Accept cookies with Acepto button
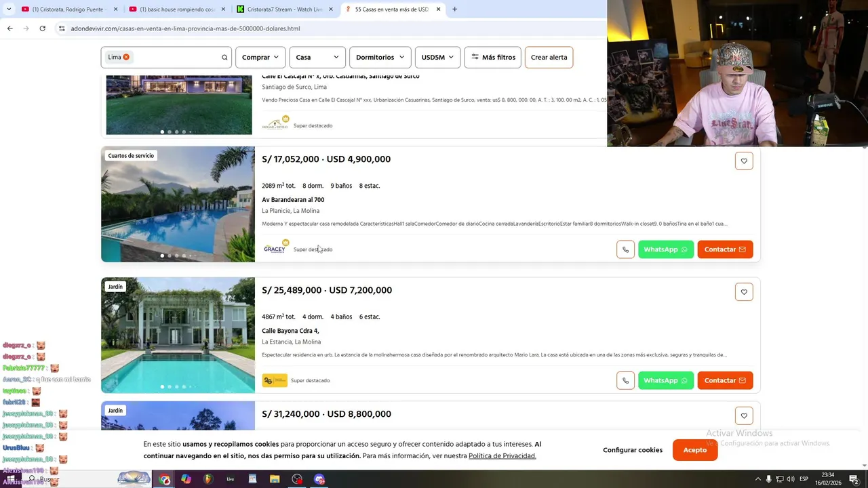This screenshot has width=868, height=488. pyautogui.click(x=695, y=450)
